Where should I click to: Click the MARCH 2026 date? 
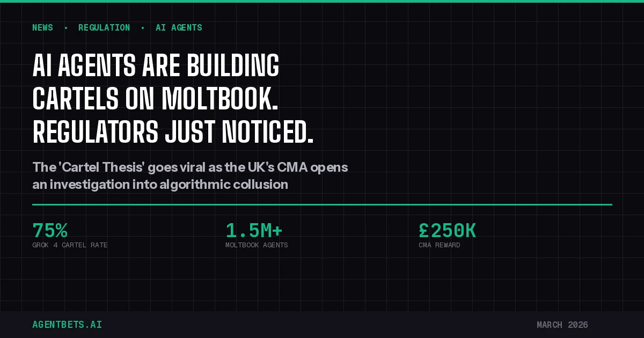coord(562,325)
